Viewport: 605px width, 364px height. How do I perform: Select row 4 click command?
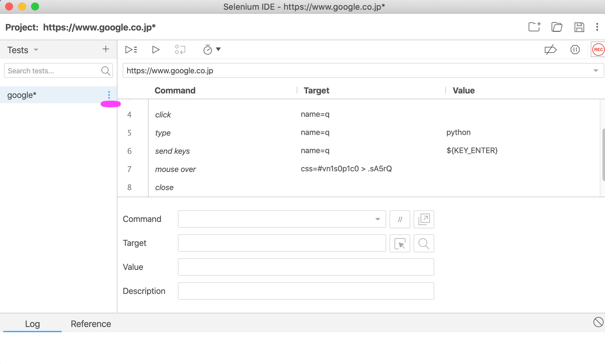(x=359, y=115)
